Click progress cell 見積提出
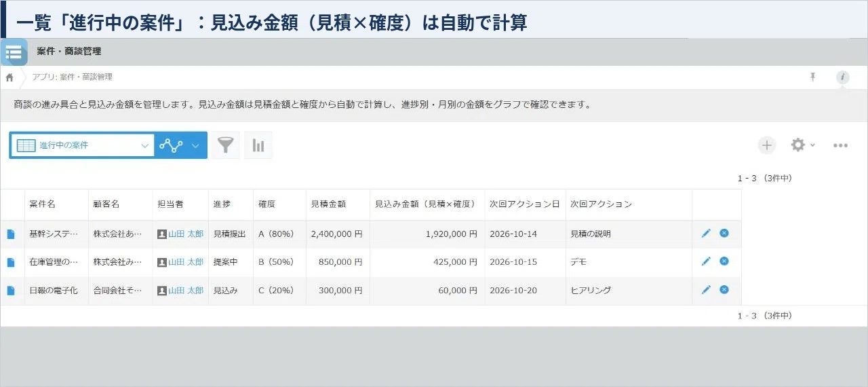The width and height of the screenshot is (868, 387). (229, 234)
